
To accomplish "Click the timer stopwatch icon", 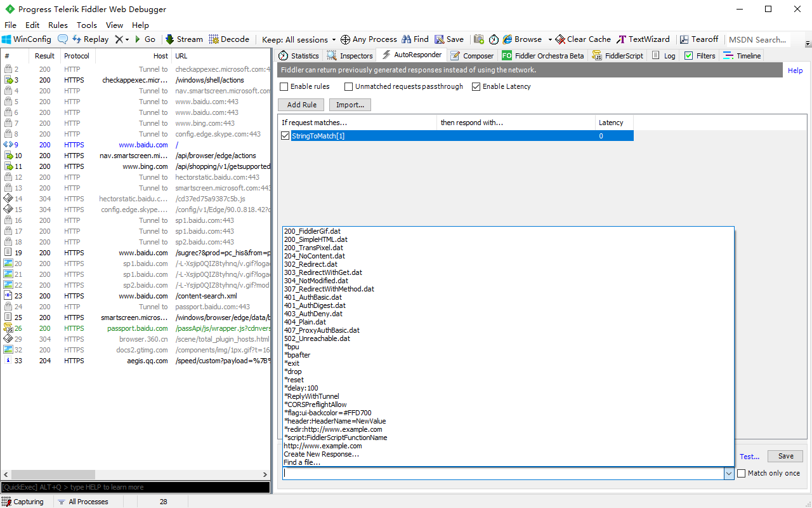I will [494, 39].
